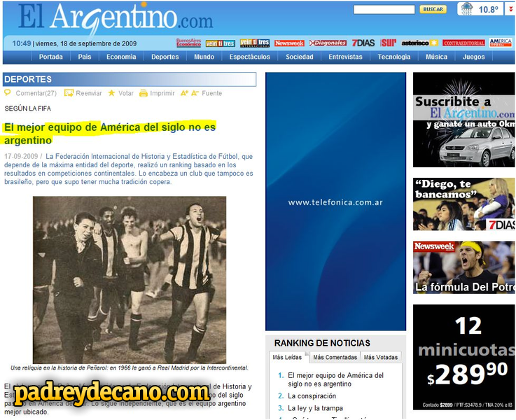The width and height of the screenshot is (516, 420).
Task: Click the photo caption about Peñarol
Action: point(130,367)
